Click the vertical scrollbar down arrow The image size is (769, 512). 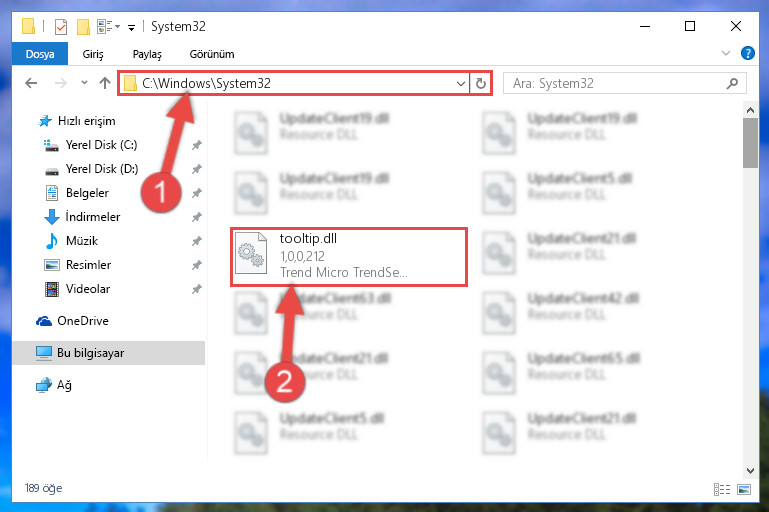[x=750, y=470]
